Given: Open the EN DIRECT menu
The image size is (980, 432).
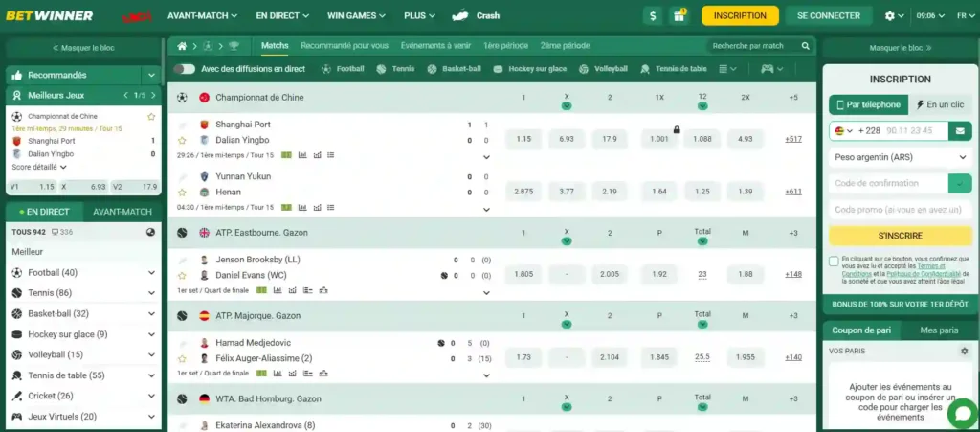Looking at the screenshot, I should (x=282, y=15).
